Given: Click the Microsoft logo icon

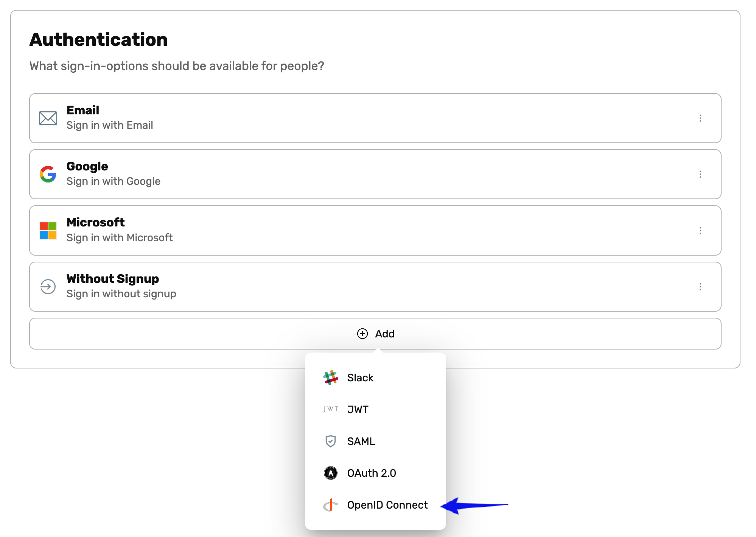Looking at the screenshot, I should tap(48, 230).
